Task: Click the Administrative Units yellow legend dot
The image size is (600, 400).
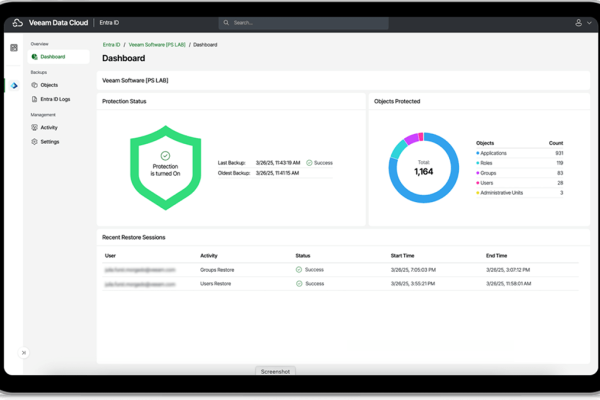Action: pyautogui.click(x=478, y=193)
